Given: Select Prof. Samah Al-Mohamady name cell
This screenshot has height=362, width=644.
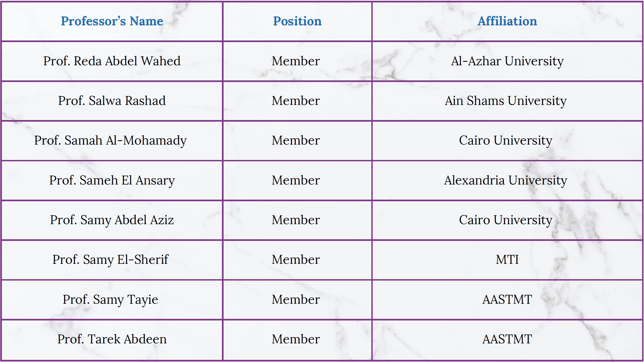Looking at the screenshot, I should (x=112, y=141).
